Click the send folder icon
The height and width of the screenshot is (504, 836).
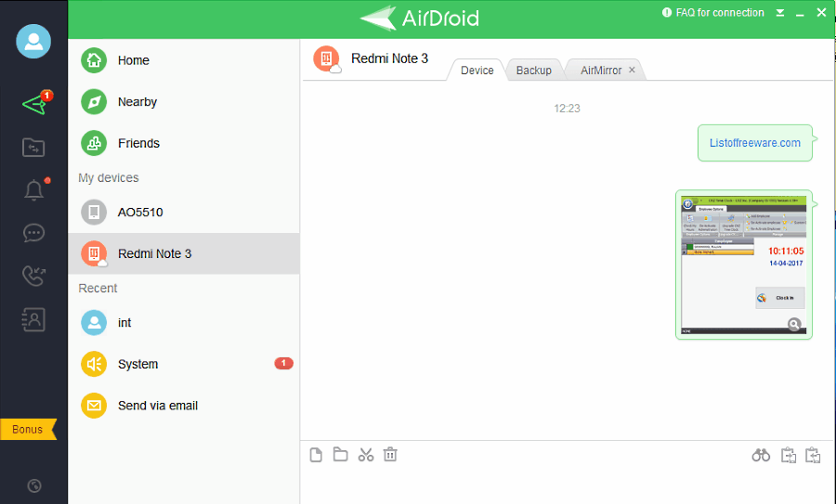(341, 455)
